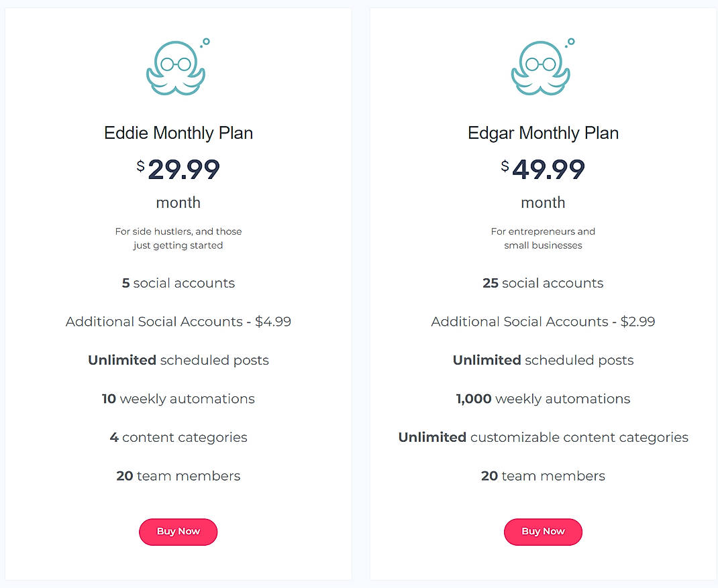This screenshot has height=588, width=718.
Task: Click Buy Now on the Edgar Monthly Plan
Action: (x=543, y=532)
